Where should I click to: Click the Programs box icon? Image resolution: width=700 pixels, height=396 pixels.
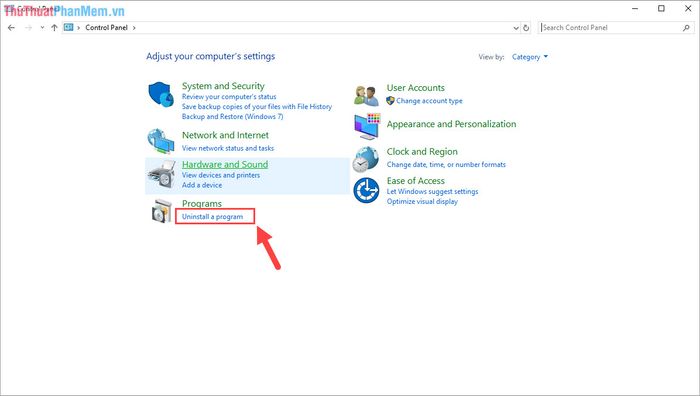pyautogui.click(x=161, y=211)
